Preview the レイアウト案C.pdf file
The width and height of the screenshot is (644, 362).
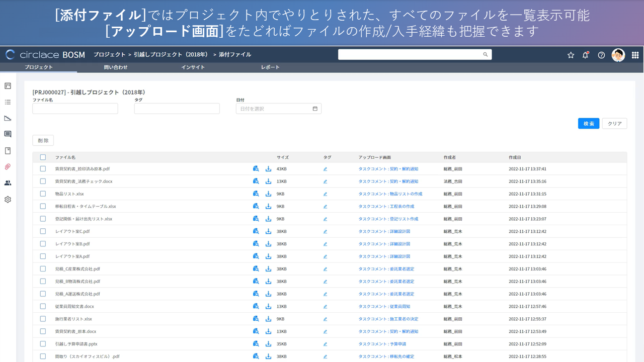pos(256,231)
